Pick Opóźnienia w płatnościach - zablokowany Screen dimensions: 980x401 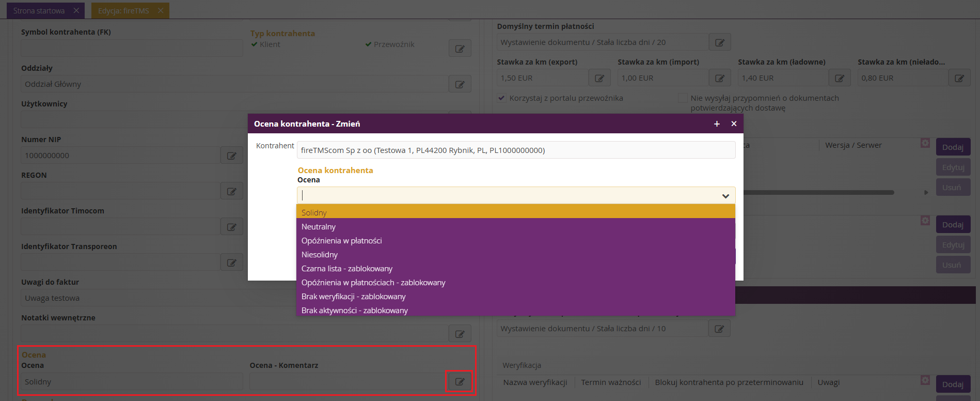(515, 282)
